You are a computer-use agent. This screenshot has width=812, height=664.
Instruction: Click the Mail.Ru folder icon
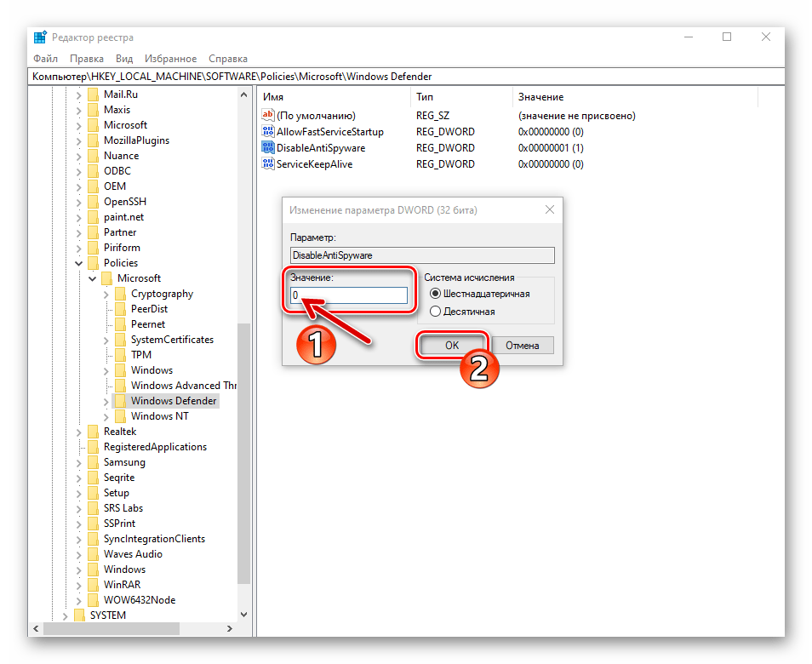click(x=94, y=94)
